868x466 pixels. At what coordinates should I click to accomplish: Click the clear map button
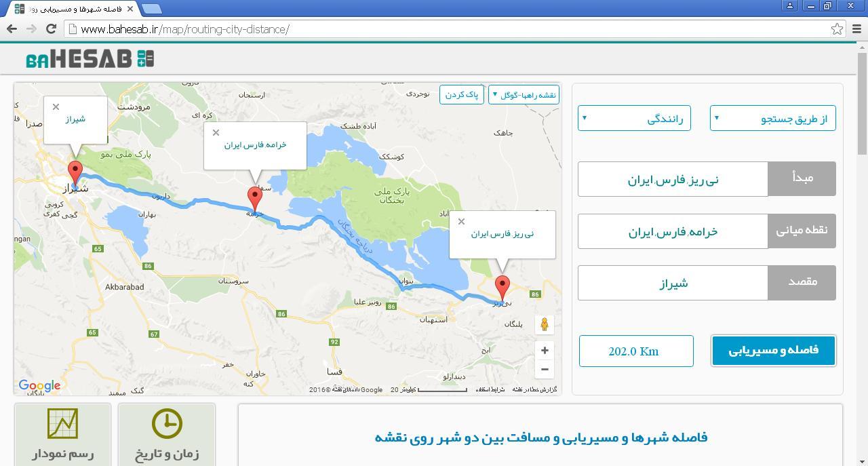click(462, 94)
